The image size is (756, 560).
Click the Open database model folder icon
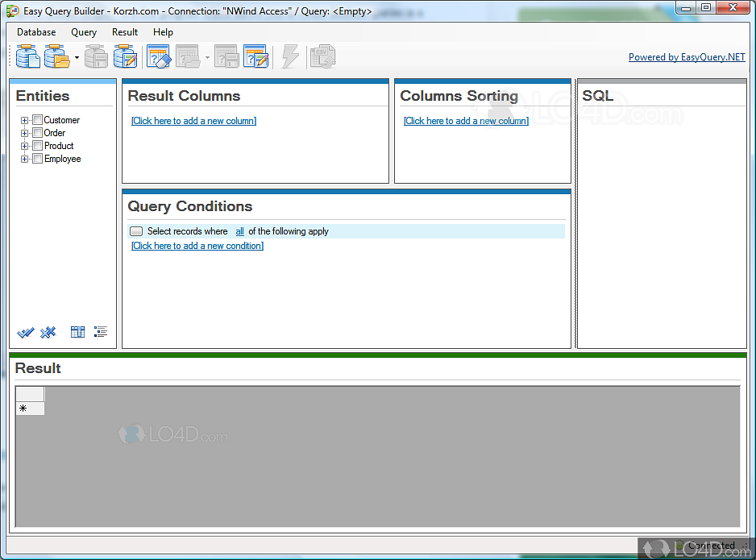(x=56, y=57)
